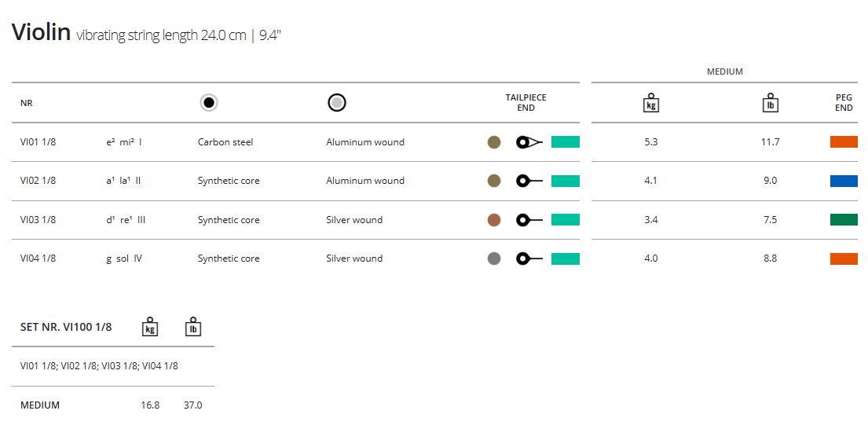The height and width of the screenshot is (440, 868).
Task: Click the core material icon in table header
Action: pos(208,102)
